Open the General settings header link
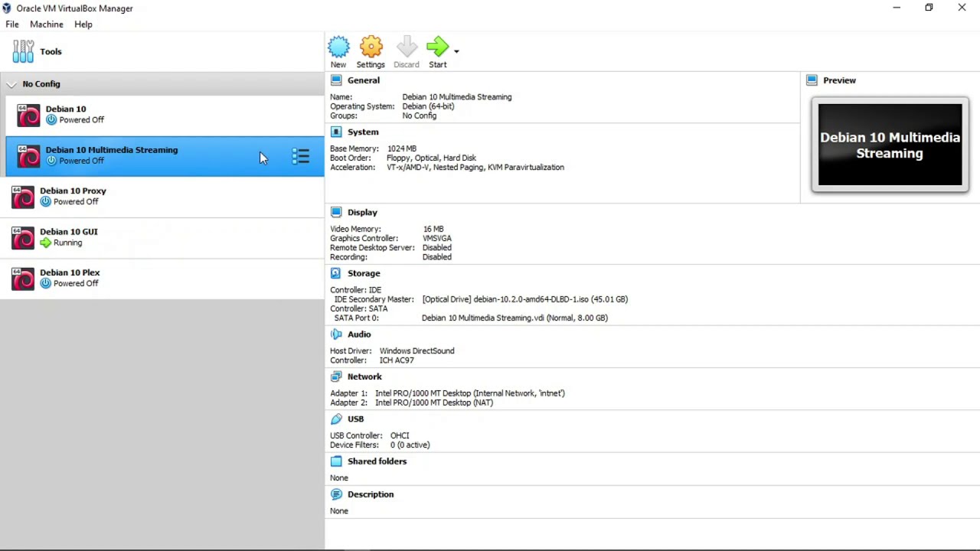Screen dimensions: 980x551 [x=364, y=80]
